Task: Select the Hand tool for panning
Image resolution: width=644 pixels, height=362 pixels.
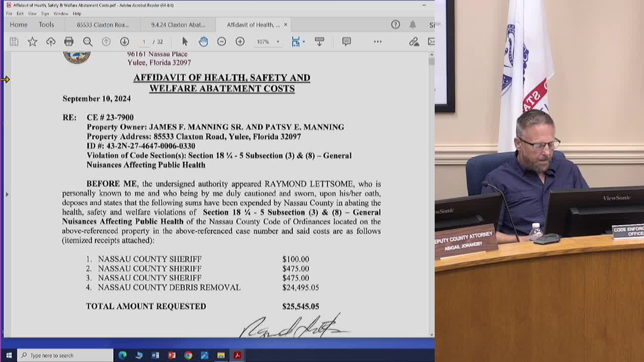Action: pos(203,42)
